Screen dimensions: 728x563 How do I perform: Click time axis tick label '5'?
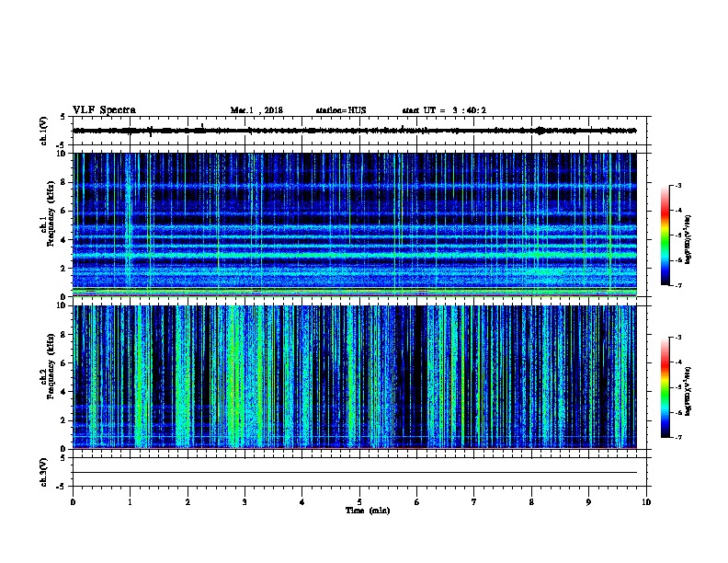pos(359,502)
